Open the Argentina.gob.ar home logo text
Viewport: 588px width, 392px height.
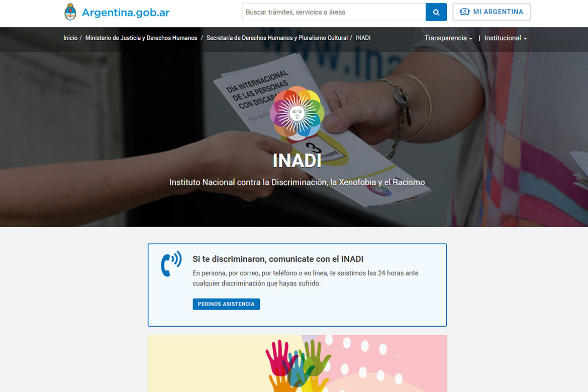(125, 13)
